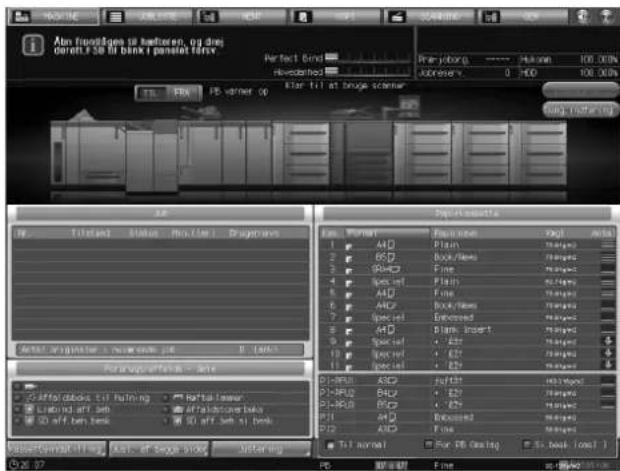620x471 pixels.
Task: Click the down arrow on tray 9 row
Action: click(x=608, y=341)
